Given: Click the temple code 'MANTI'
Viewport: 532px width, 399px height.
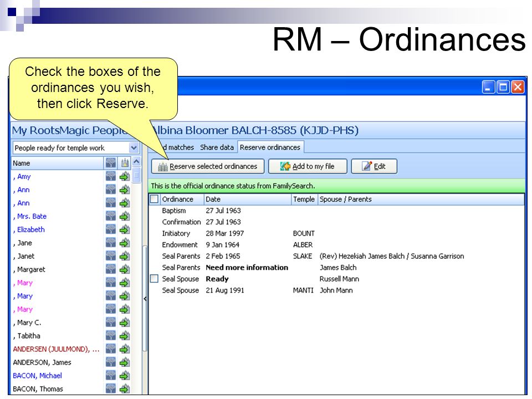Looking at the screenshot, I should 303,290.
